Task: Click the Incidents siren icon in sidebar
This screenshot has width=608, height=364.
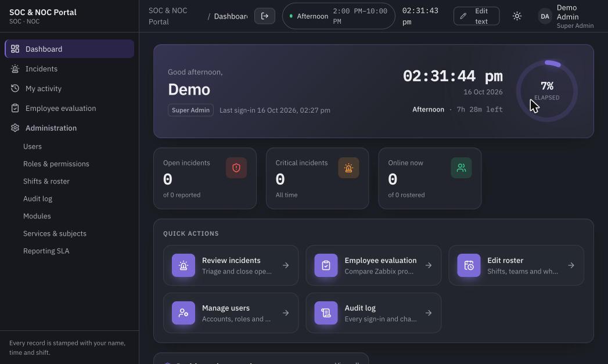Action: point(15,69)
